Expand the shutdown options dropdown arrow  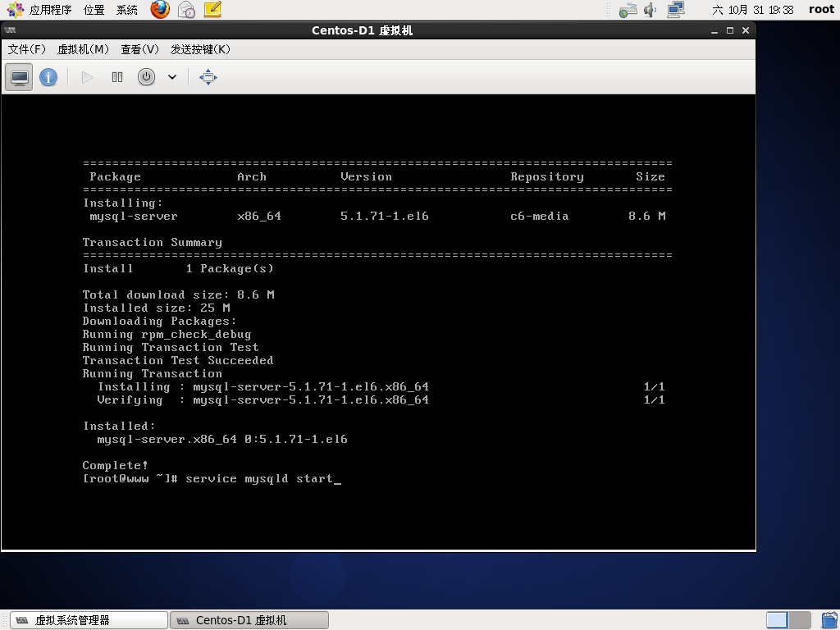click(x=172, y=77)
